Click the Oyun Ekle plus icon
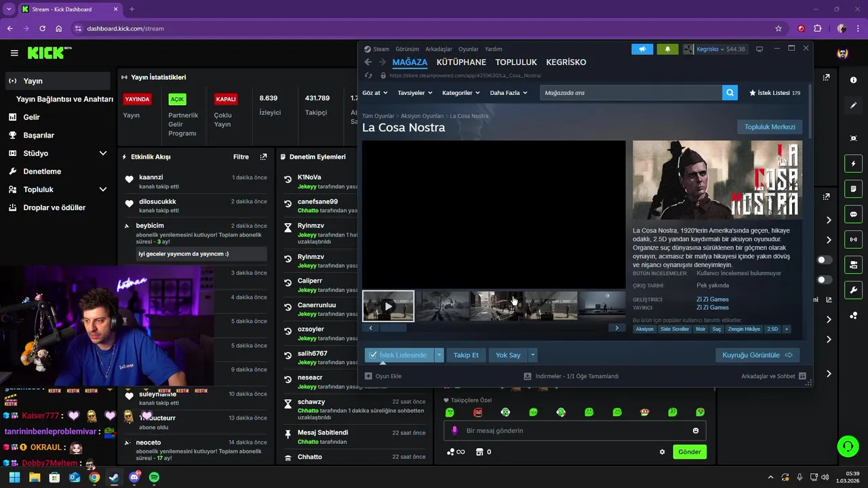Image resolution: width=868 pixels, height=488 pixels. coord(368,376)
